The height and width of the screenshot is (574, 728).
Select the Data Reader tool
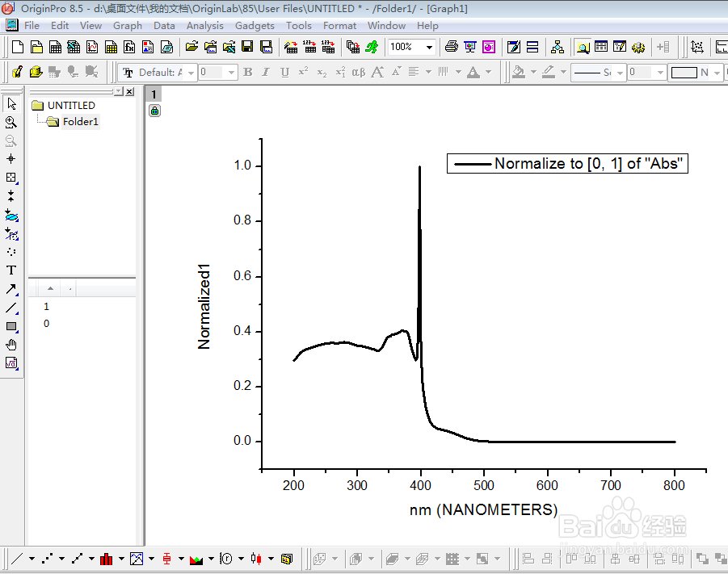11,178
